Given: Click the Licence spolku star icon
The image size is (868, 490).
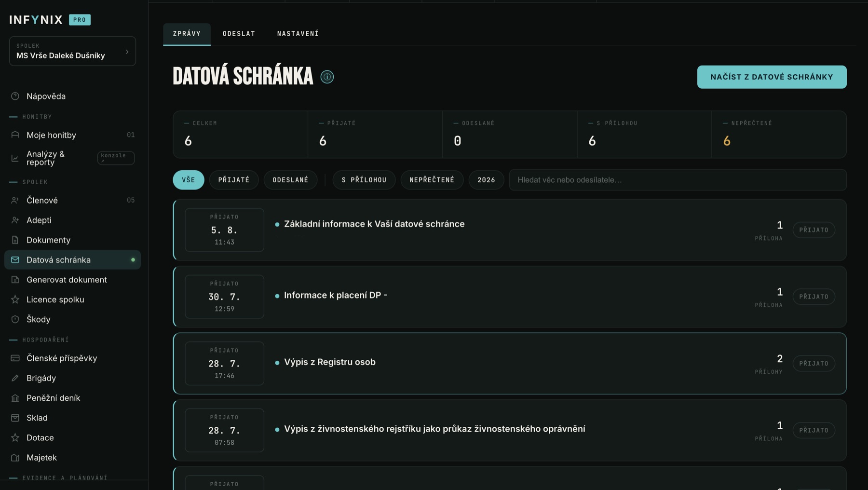Looking at the screenshot, I should coord(15,299).
